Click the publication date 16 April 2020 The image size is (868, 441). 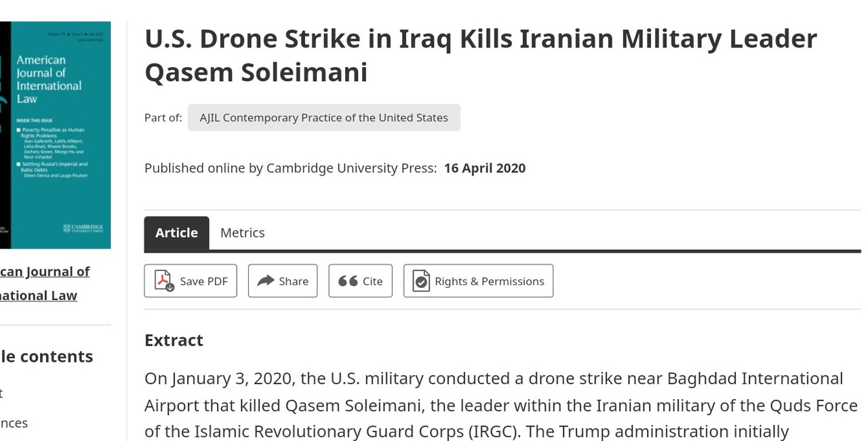(485, 168)
